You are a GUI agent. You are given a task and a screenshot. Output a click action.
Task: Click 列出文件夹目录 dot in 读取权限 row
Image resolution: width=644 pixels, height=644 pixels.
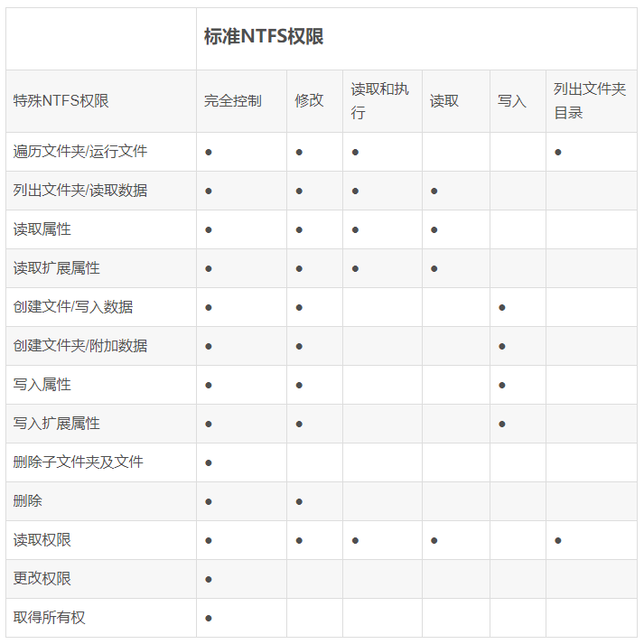tap(558, 540)
